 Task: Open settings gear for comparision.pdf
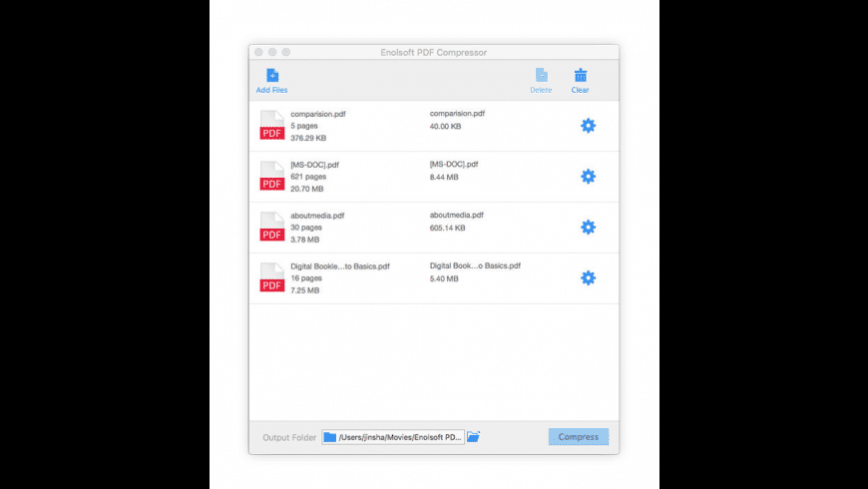(x=588, y=126)
